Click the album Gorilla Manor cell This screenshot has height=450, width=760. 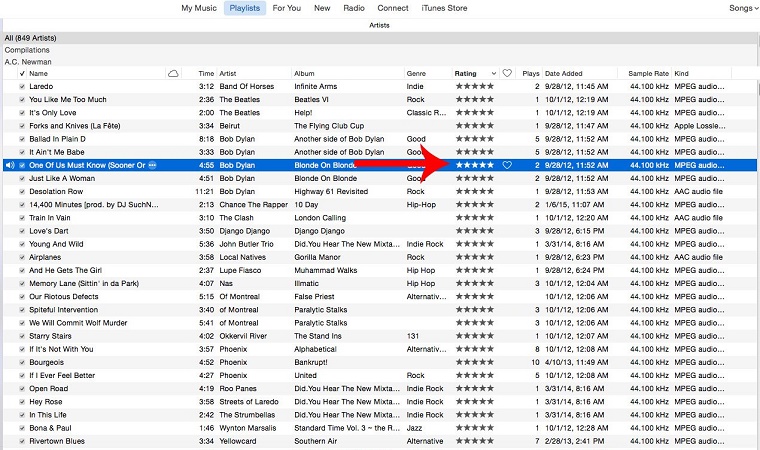pyautogui.click(x=317, y=257)
